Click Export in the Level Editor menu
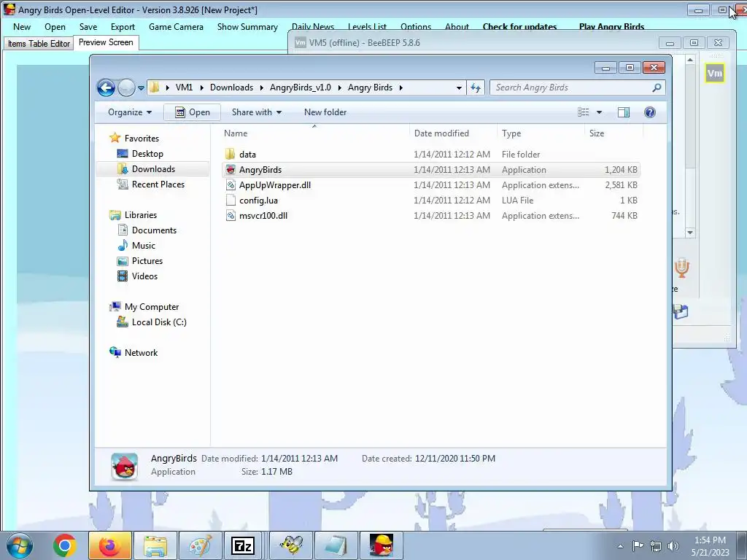 (x=123, y=27)
